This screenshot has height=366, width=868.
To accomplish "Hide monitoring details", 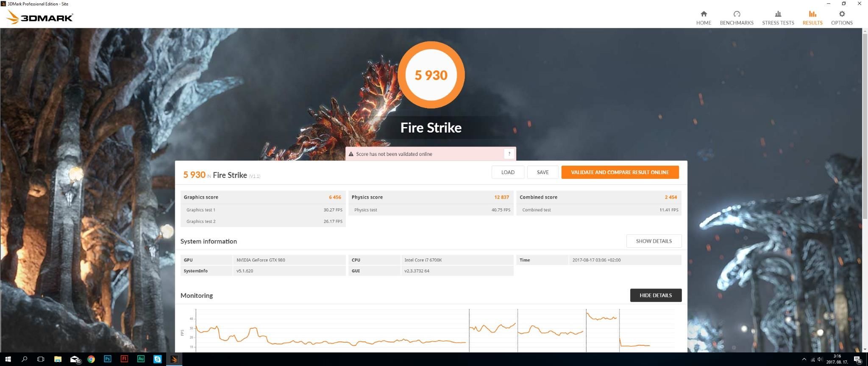I will tap(656, 295).
